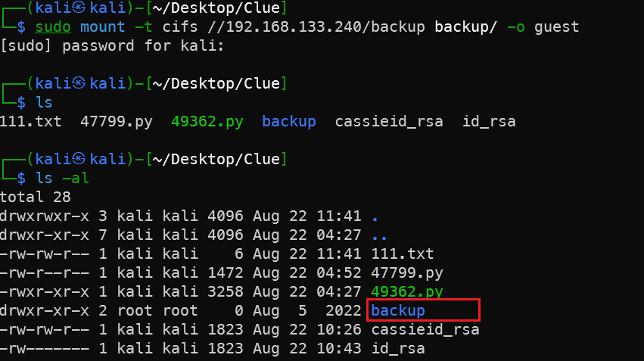Click the Kali skull icon in second prompt
Image resolution: width=644 pixels, height=361 pixels.
[79, 83]
